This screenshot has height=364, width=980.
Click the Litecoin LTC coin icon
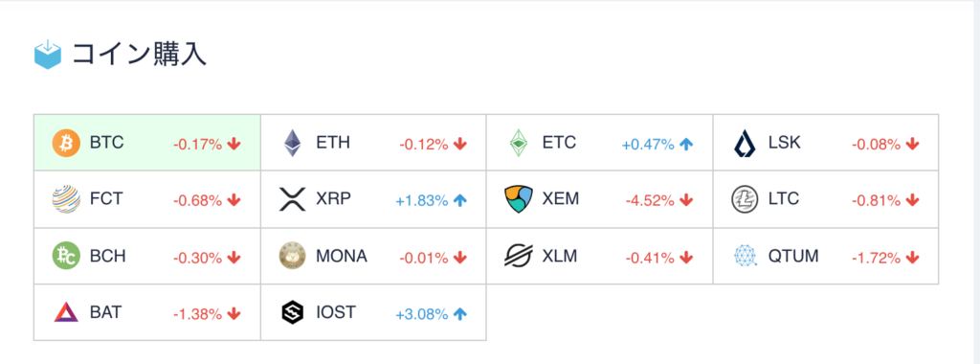[745, 200]
